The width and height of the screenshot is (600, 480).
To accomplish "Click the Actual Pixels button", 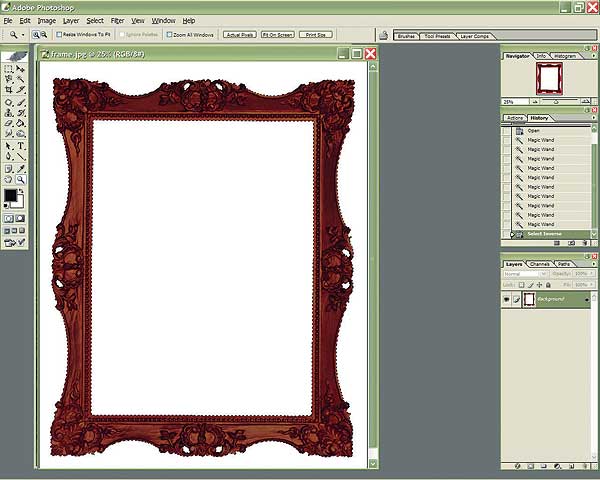I will pos(237,34).
